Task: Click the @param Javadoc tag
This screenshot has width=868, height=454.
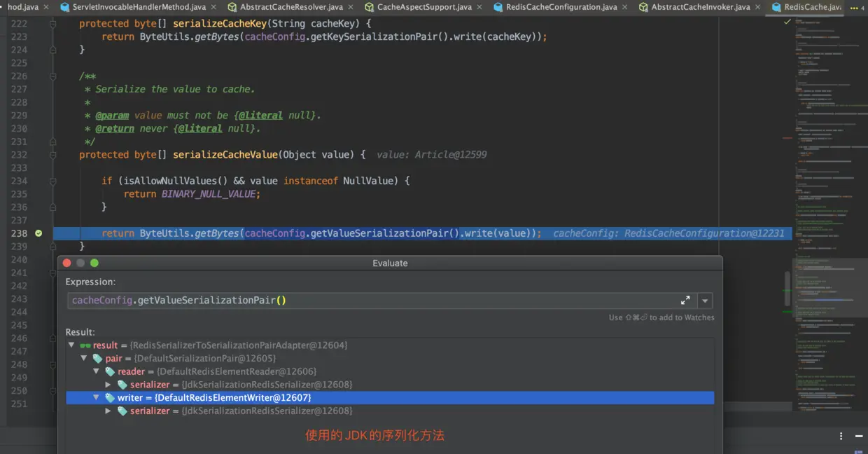Action: (x=112, y=116)
